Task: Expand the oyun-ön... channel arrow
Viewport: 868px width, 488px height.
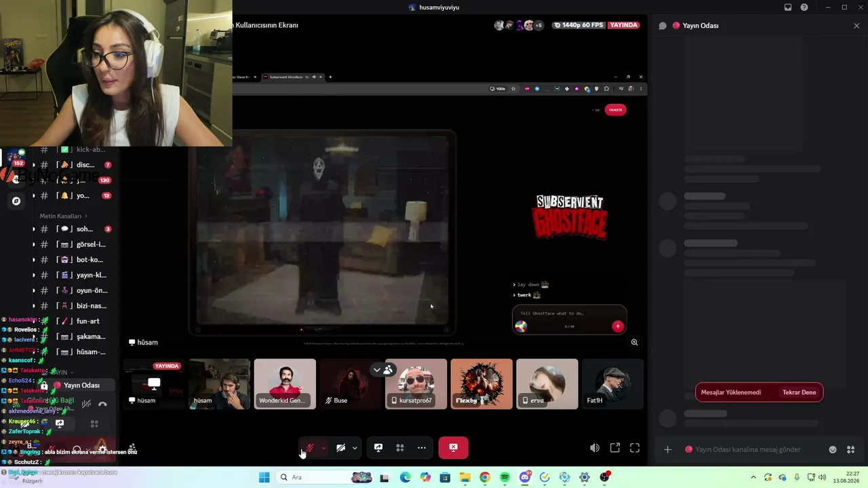Action: point(34,290)
